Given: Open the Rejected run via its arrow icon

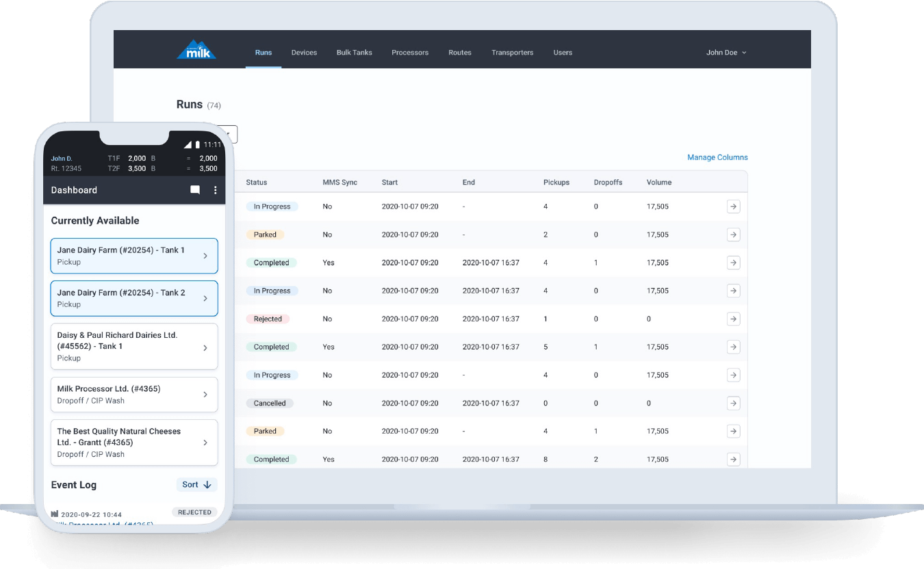Looking at the screenshot, I should pos(733,319).
